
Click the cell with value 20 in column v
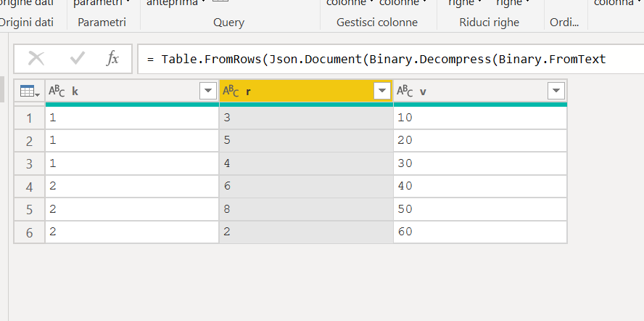point(480,141)
